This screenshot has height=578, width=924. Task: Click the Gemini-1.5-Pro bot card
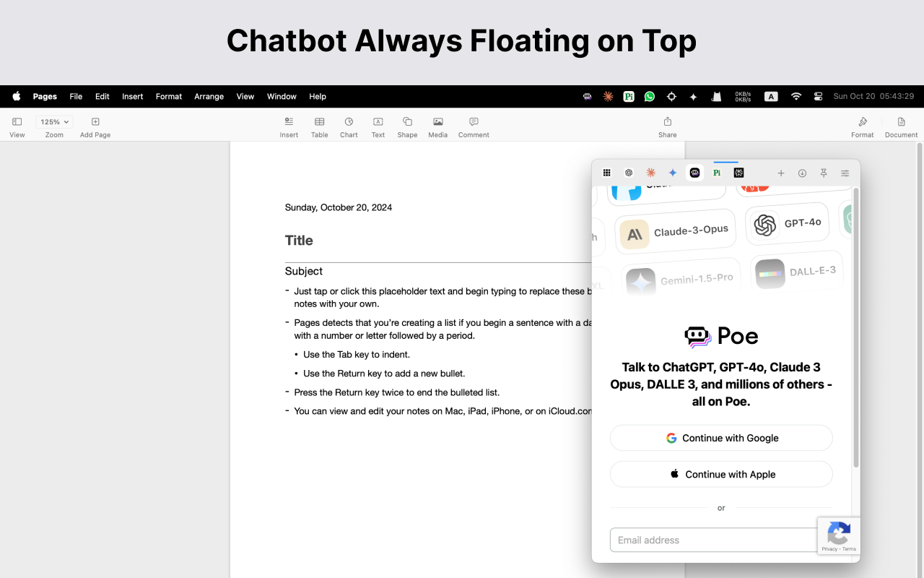[680, 280]
